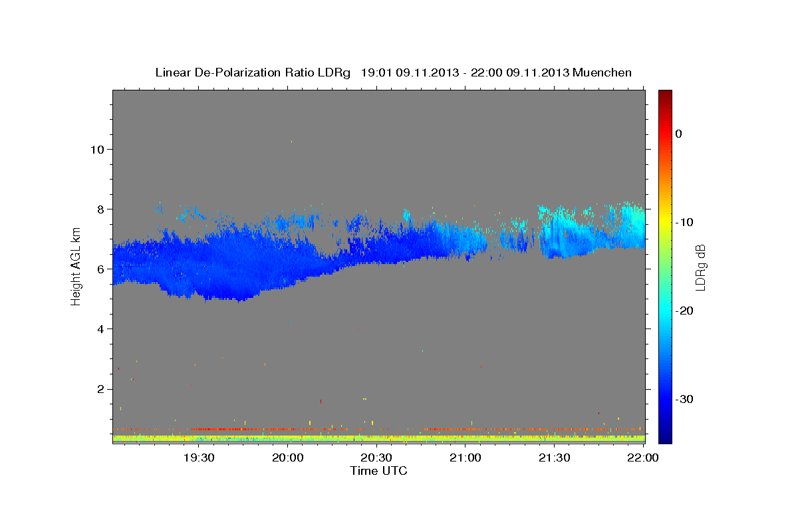Screen dimensions: 798x532
Task: Click the 20:30 time tick label
Action: pos(376,458)
